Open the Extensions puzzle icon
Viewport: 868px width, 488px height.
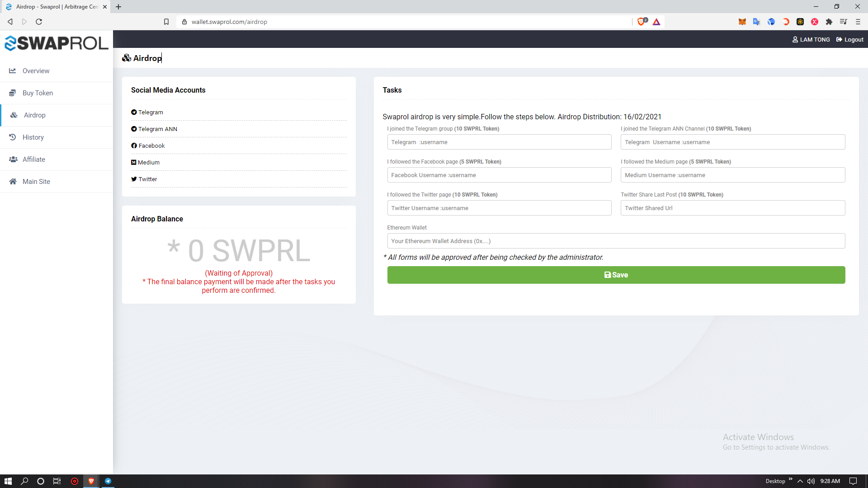tap(829, 22)
